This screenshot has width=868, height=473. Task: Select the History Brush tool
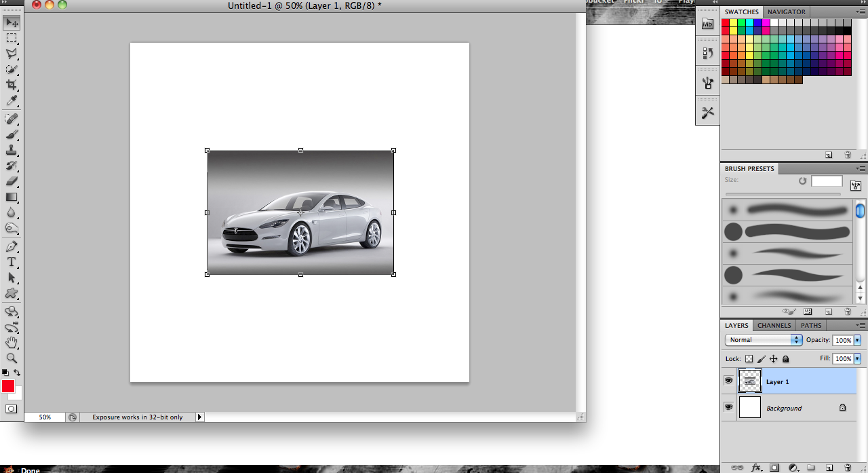click(12, 166)
